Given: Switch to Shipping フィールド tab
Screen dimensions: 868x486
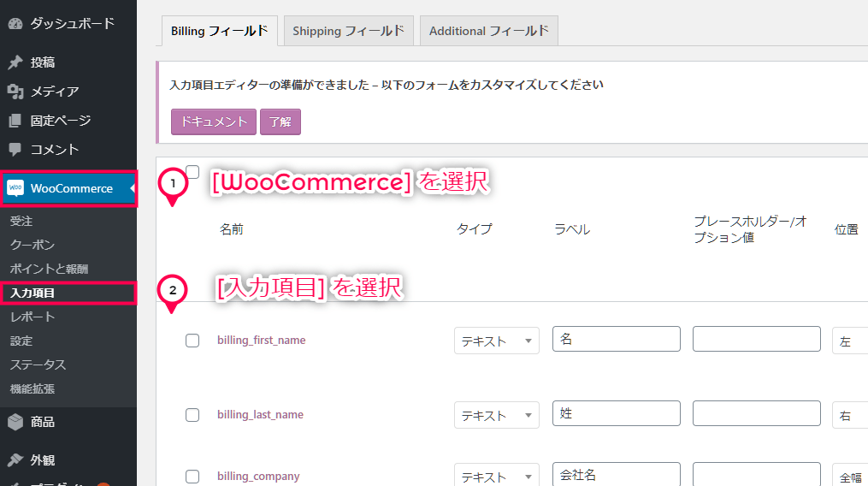Looking at the screenshot, I should click(348, 31).
